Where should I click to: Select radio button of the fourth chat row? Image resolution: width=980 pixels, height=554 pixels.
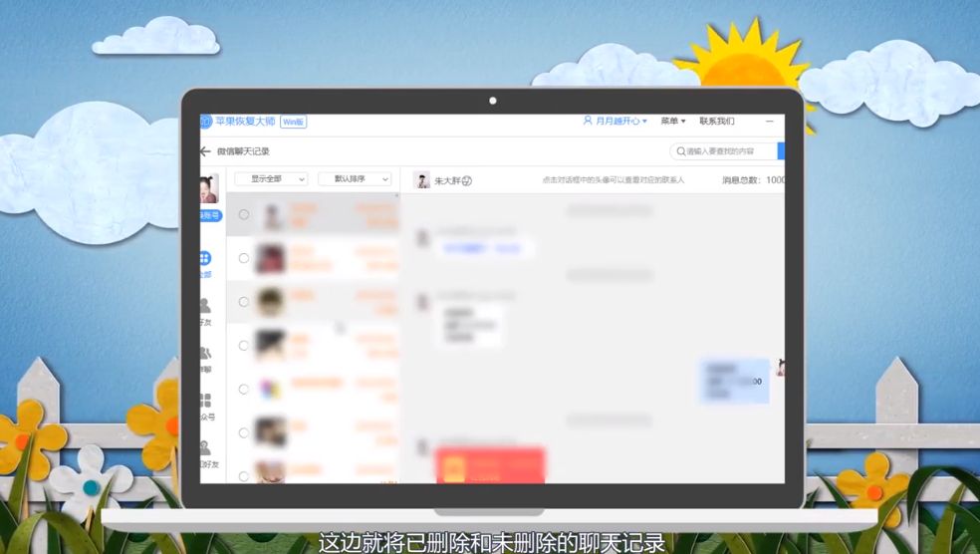tap(244, 346)
